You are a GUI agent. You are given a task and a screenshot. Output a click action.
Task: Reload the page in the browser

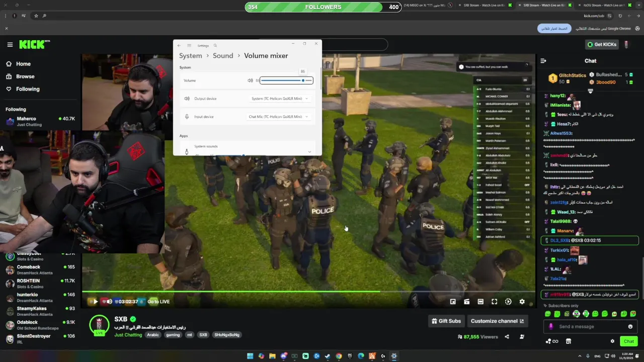click(x=620, y=16)
